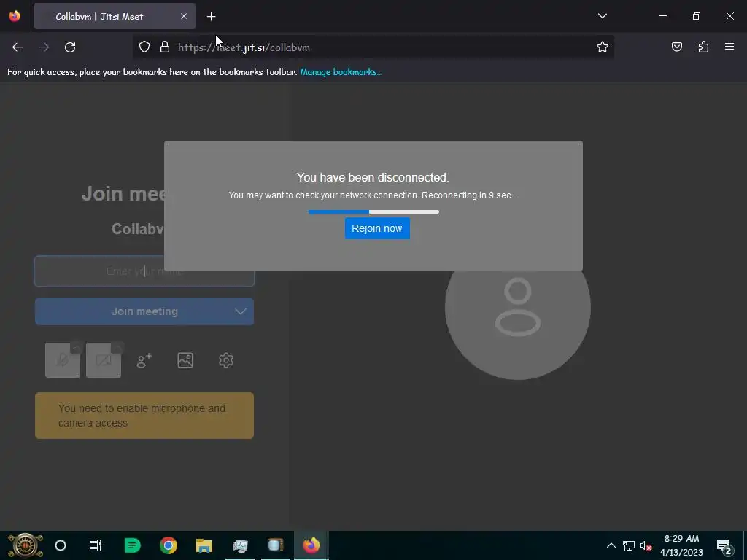Viewport: 747px width, 560px height.
Task: Click the reconnect progress bar
Action: (x=373, y=211)
